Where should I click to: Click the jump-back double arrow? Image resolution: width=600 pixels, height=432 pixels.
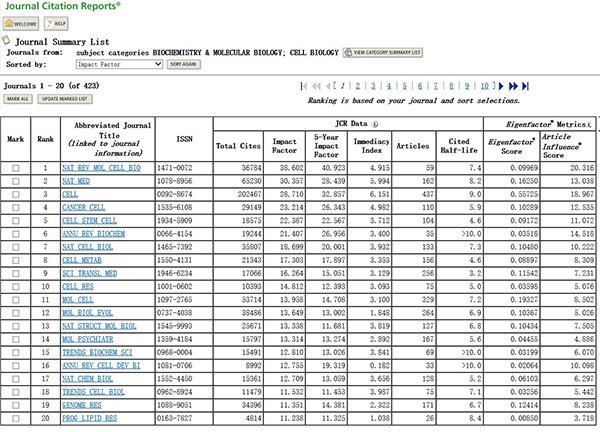pyautogui.click(x=316, y=86)
